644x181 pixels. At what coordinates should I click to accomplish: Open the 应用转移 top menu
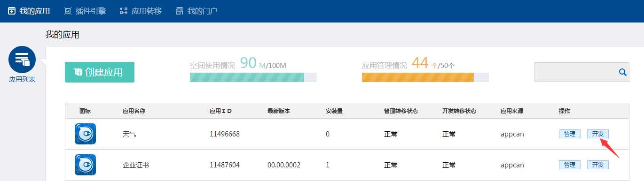141,11
